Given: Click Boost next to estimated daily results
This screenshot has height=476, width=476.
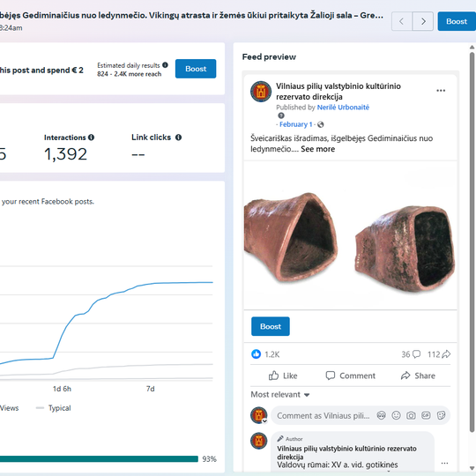Looking at the screenshot, I should coord(196,69).
